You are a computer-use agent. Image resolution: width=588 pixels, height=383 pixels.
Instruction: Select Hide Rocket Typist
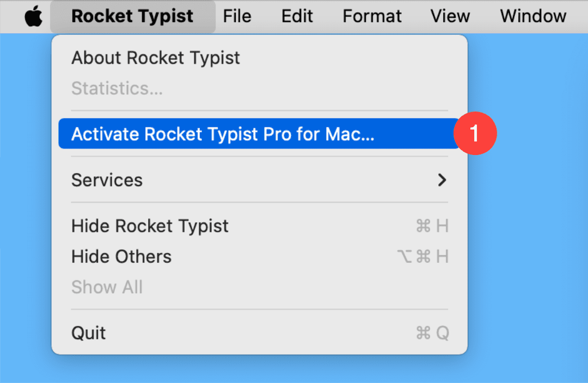pyautogui.click(x=259, y=226)
